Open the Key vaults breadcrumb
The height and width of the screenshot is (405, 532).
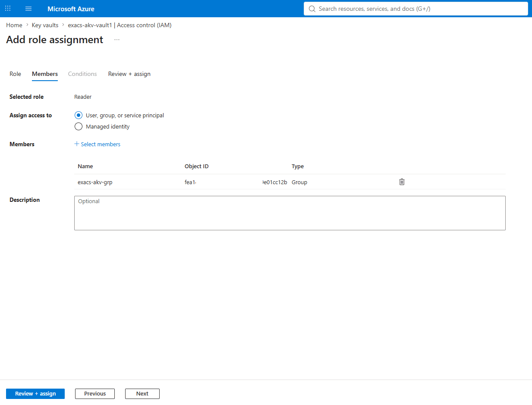tap(45, 25)
